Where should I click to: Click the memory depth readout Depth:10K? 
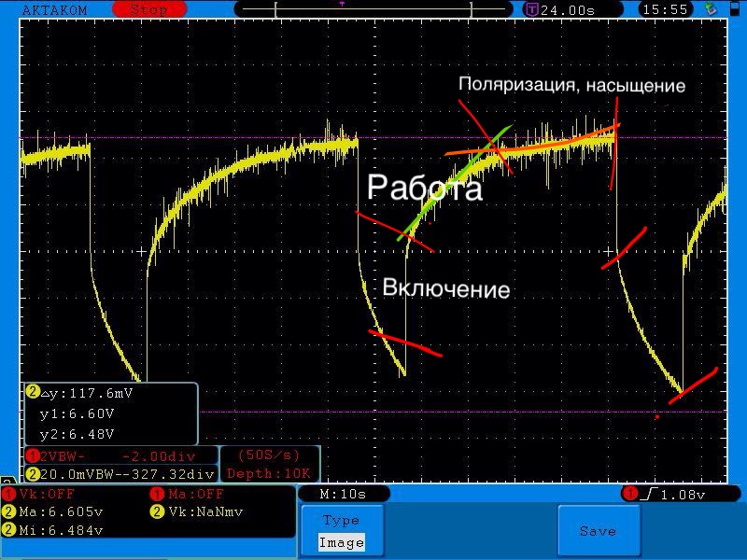point(269,474)
